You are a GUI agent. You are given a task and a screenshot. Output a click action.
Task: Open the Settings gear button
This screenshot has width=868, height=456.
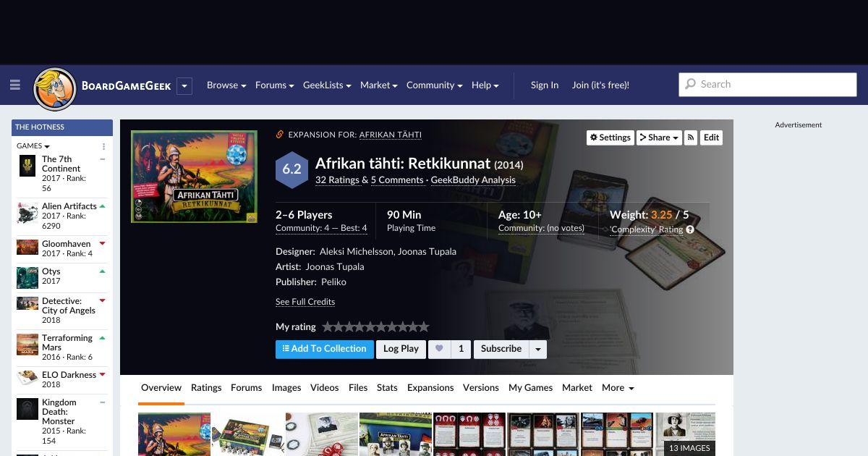pyautogui.click(x=610, y=138)
